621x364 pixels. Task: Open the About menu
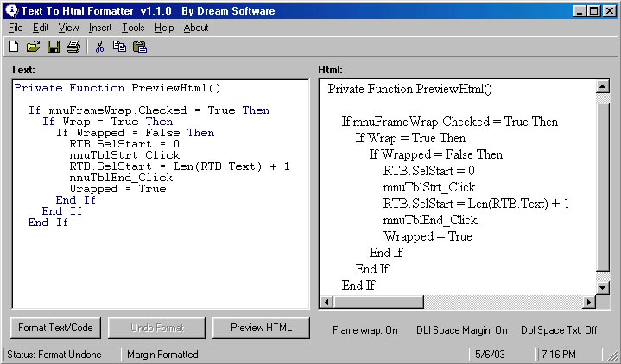click(196, 28)
